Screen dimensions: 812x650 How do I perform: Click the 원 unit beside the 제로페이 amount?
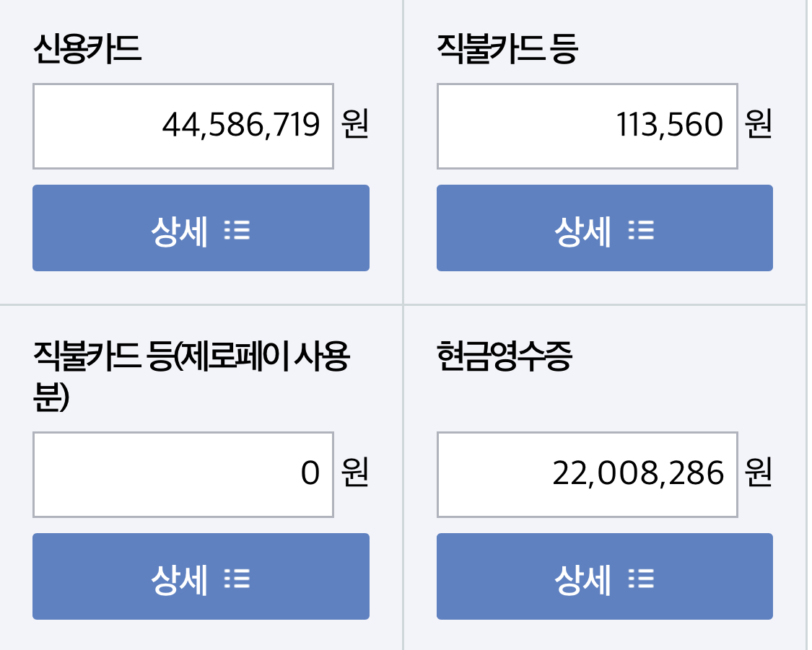[x=355, y=474]
